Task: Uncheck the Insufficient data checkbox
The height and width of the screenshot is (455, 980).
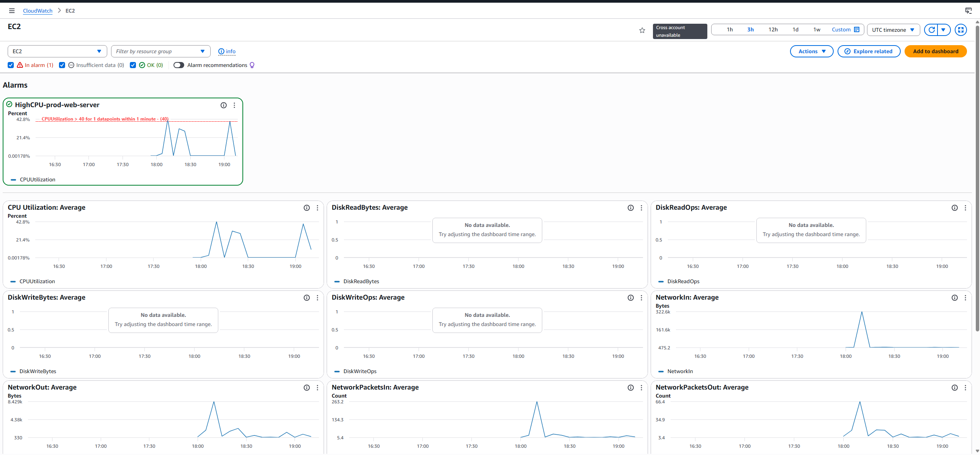Action: coord(62,65)
